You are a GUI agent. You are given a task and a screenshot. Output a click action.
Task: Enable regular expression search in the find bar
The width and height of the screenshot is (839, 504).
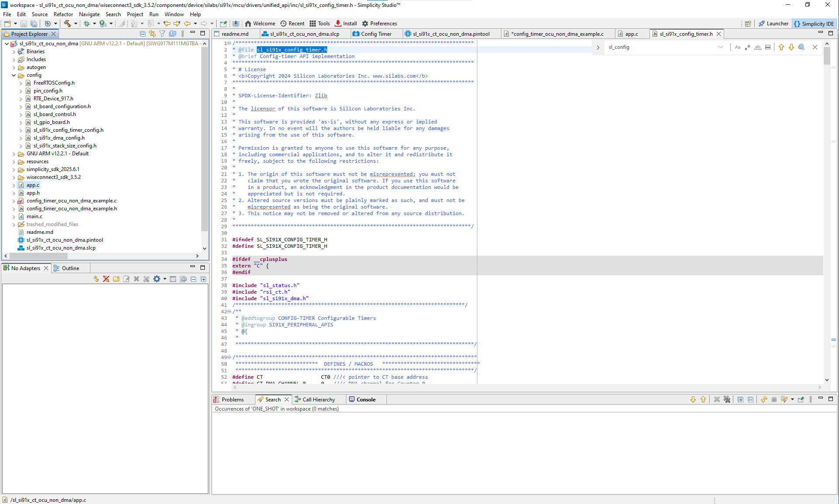pos(748,47)
